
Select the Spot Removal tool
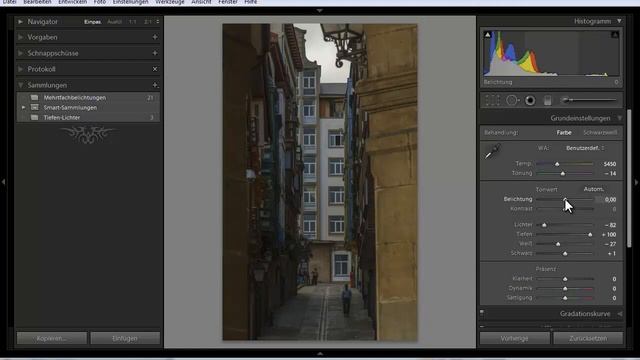pos(512,100)
